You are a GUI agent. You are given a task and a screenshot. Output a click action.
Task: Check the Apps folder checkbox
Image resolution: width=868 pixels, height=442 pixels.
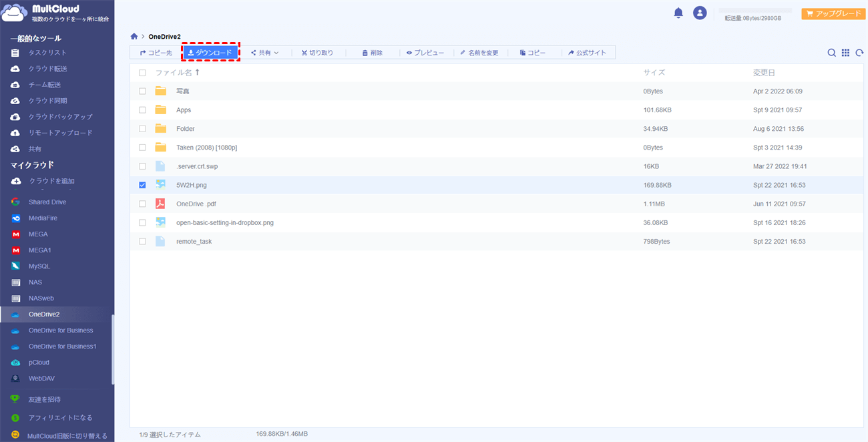pos(142,109)
